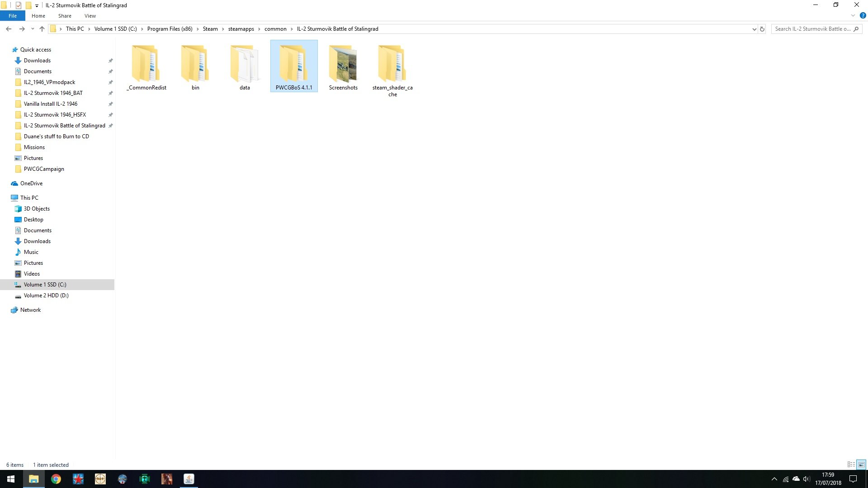The height and width of the screenshot is (488, 868).
Task: Select the PWCGBoS 4.1.1 folder
Action: click(x=294, y=67)
